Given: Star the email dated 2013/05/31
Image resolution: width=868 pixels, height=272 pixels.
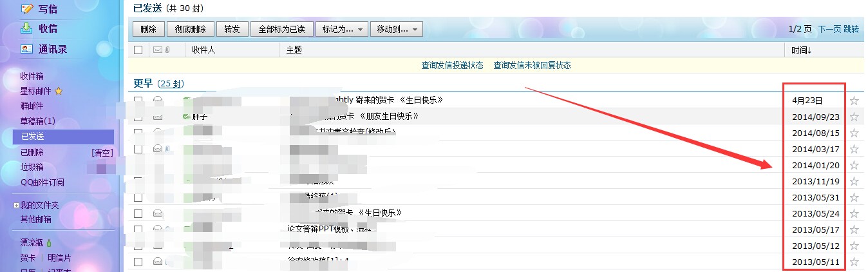Looking at the screenshot, I should pos(854,197).
